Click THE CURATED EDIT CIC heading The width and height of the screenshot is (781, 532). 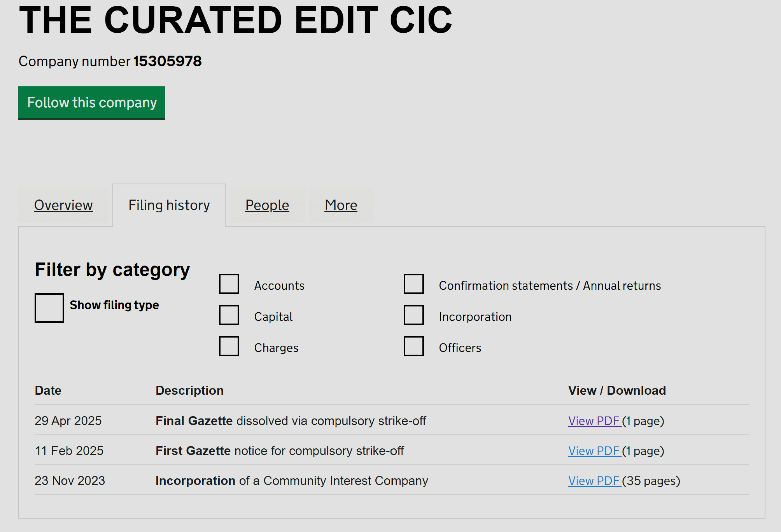pyautogui.click(x=236, y=19)
